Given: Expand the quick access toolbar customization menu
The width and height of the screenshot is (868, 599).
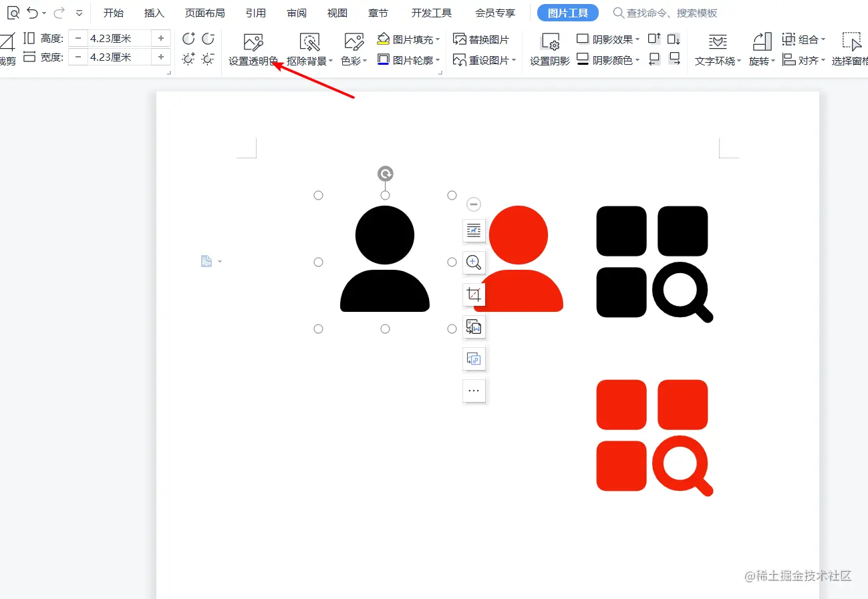Looking at the screenshot, I should click(x=80, y=13).
